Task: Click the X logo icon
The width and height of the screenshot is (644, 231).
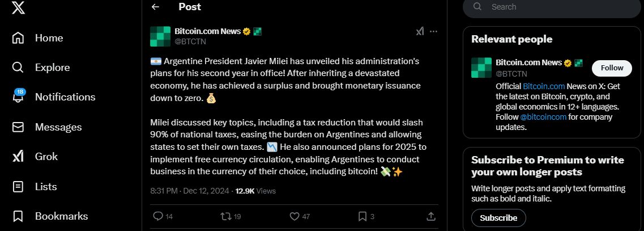Action: pos(18,7)
